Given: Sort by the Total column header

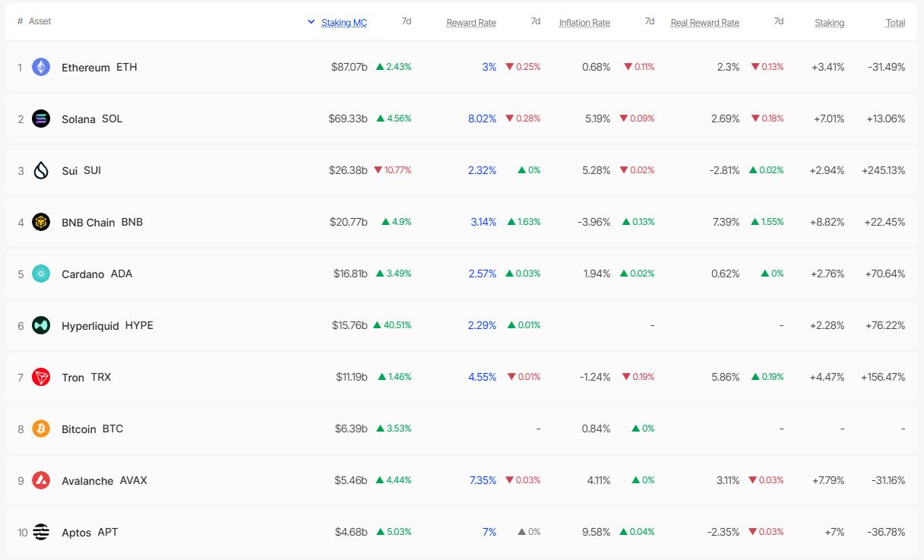Looking at the screenshot, I should coord(895,23).
